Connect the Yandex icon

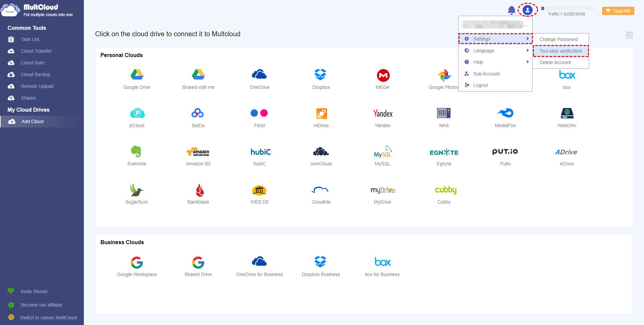(383, 113)
